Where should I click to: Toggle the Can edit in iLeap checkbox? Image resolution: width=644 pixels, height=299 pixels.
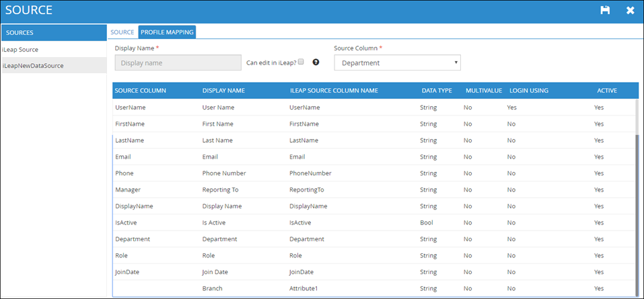pos(301,62)
